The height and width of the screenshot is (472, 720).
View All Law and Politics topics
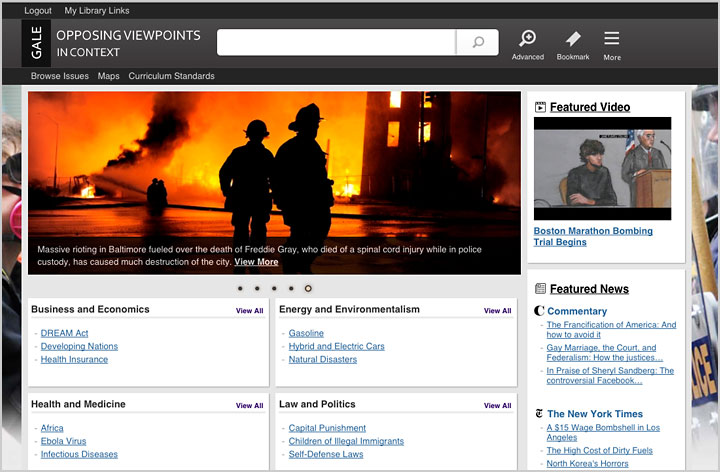[498, 405]
